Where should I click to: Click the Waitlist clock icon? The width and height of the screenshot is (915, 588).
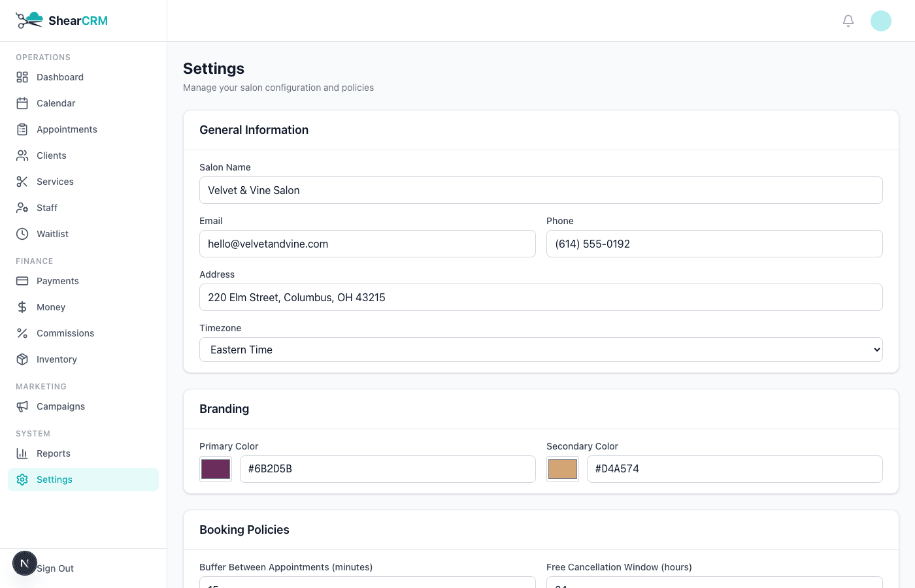pyautogui.click(x=22, y=234)
